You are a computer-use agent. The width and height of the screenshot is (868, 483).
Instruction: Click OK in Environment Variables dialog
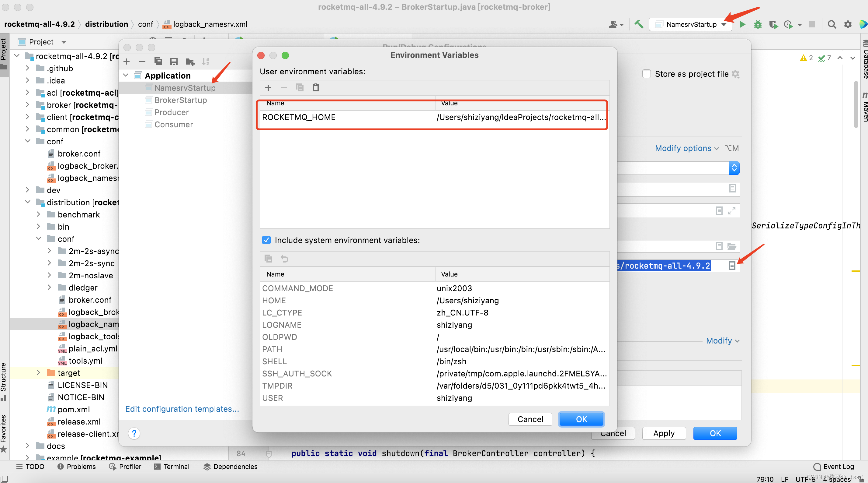(x=581, y=419)
